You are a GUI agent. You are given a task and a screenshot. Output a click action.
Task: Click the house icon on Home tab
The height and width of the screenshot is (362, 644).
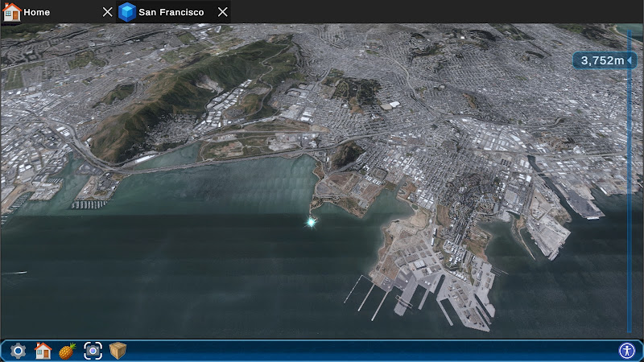click(x=11, y=12)
